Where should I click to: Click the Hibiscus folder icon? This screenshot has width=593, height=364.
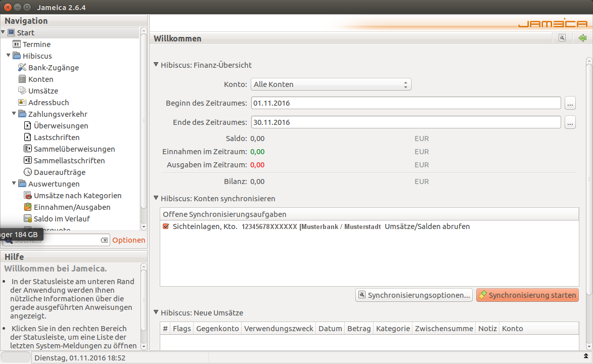[x=17, y=56]
